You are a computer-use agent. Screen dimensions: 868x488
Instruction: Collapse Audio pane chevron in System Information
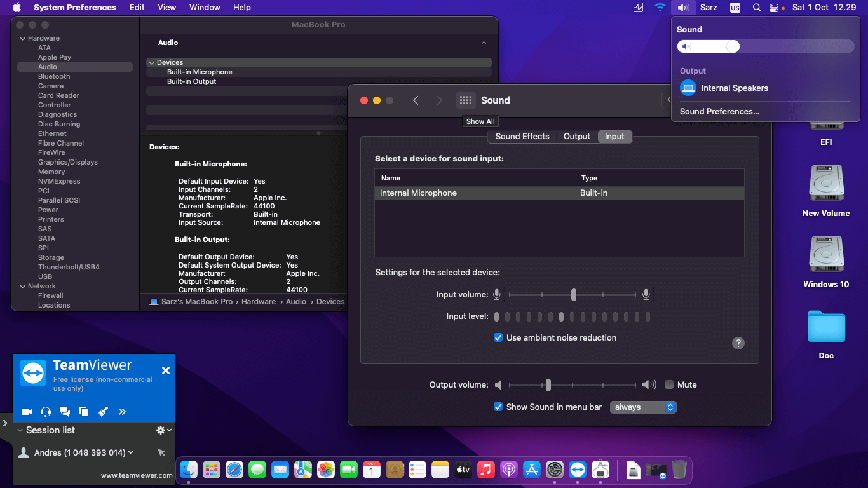[484, 43]
